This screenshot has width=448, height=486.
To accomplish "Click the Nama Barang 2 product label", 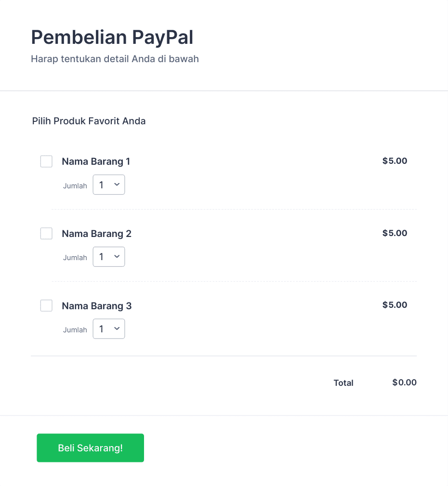I will [97, 234].
